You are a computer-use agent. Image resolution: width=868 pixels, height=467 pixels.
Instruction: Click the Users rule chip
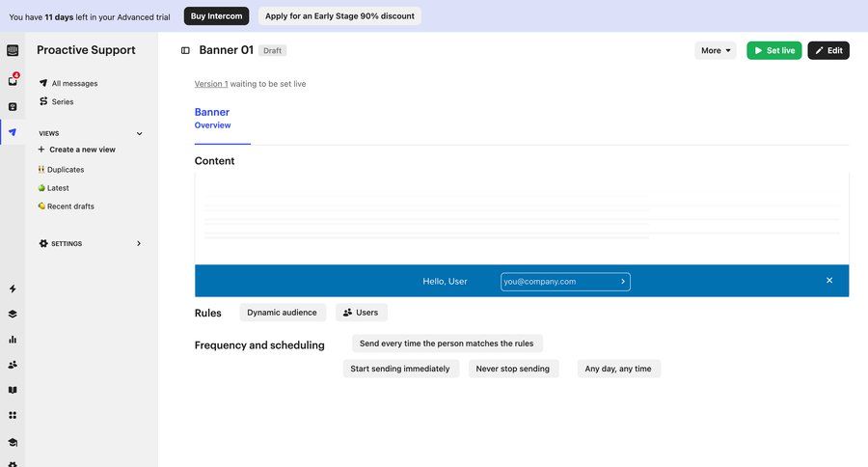[x=361, y=313]
